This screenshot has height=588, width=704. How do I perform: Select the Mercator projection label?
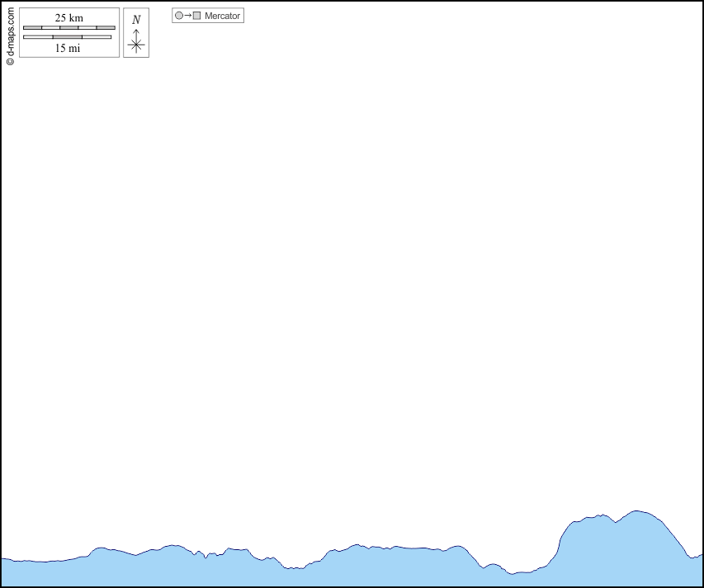222,16
